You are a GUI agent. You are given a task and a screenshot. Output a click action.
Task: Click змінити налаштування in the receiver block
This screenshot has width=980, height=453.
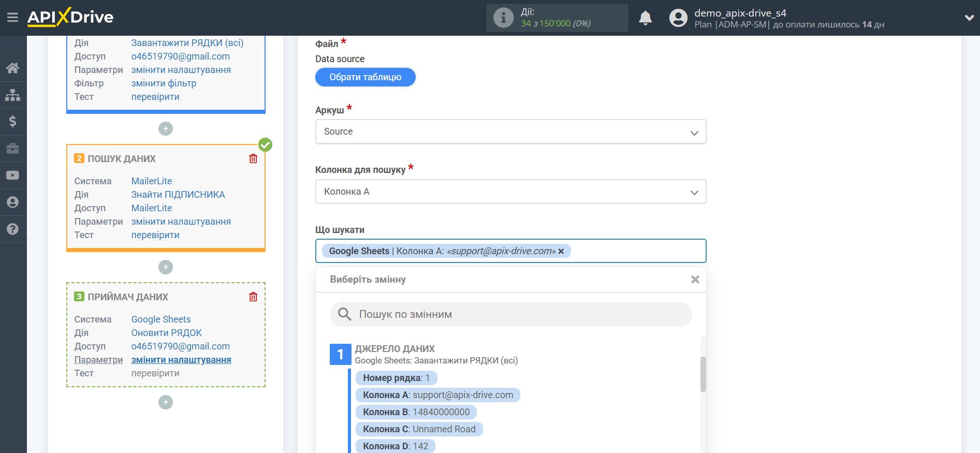coord(181,360)
